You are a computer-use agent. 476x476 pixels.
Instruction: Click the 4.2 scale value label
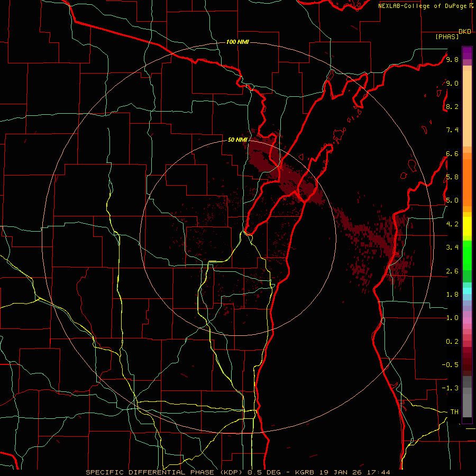tap(452, 224)
